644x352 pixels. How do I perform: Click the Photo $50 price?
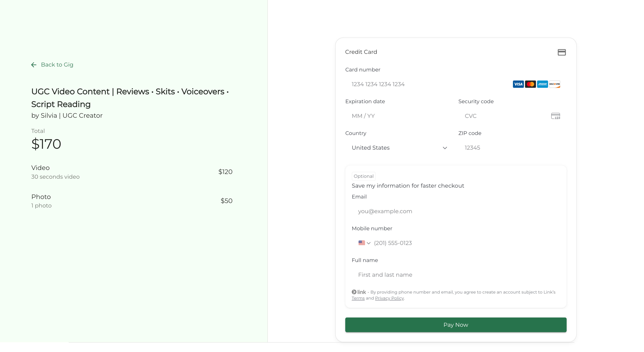tap(227, 201)
